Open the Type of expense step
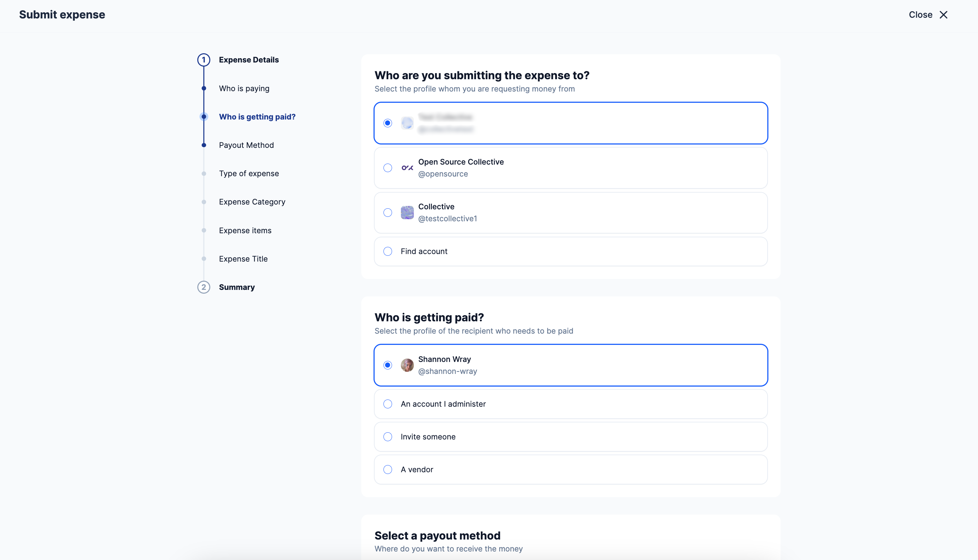The height and width of the screenshot is (560, 978). click(x=249, y=173)
